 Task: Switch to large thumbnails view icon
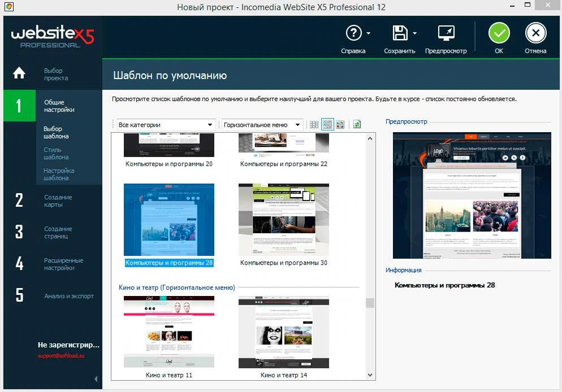[x=340, y=125]
